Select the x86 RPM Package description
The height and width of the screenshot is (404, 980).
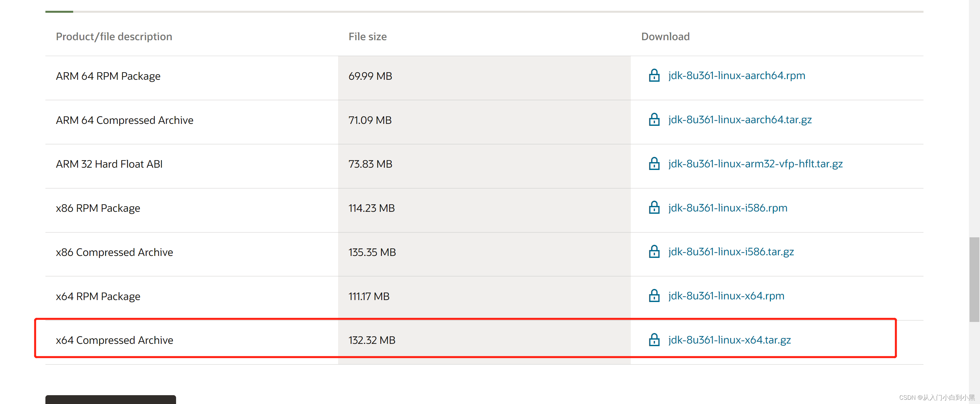tap(98, 208)
